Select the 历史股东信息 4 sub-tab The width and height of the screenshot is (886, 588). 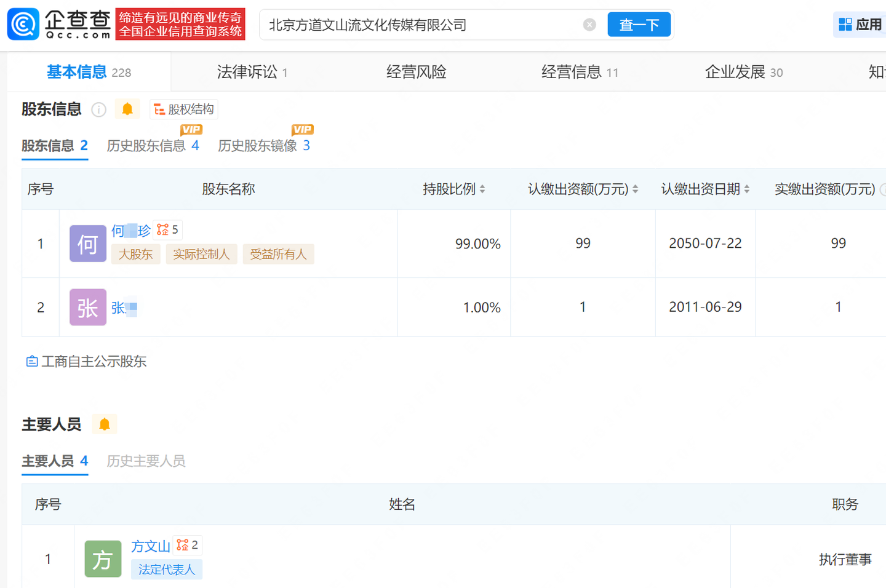(153, 146)
